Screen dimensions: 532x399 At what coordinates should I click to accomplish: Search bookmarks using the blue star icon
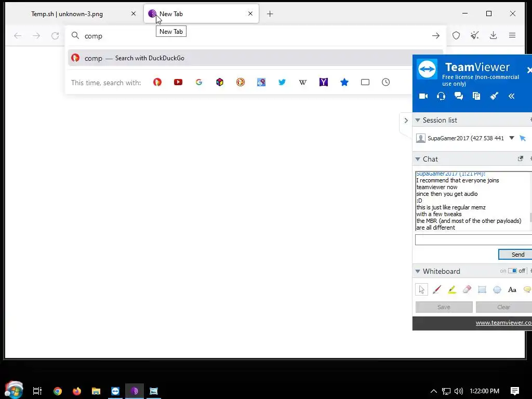344,82
